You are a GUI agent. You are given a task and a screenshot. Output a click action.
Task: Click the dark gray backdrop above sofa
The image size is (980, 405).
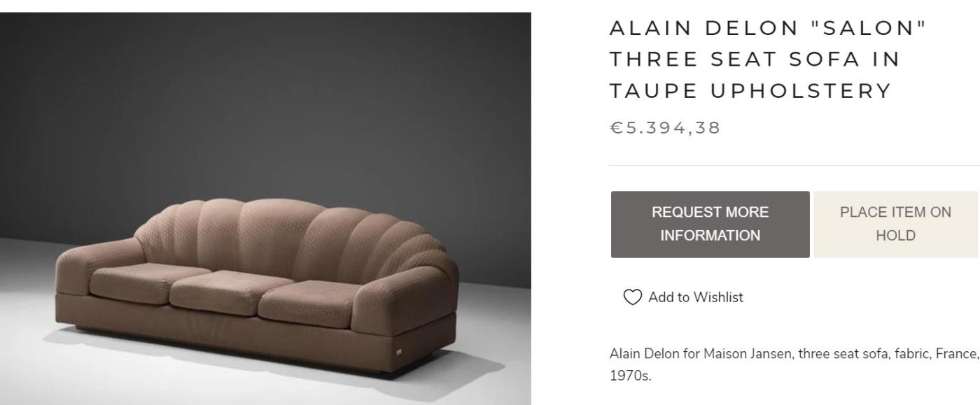[266, 105]
